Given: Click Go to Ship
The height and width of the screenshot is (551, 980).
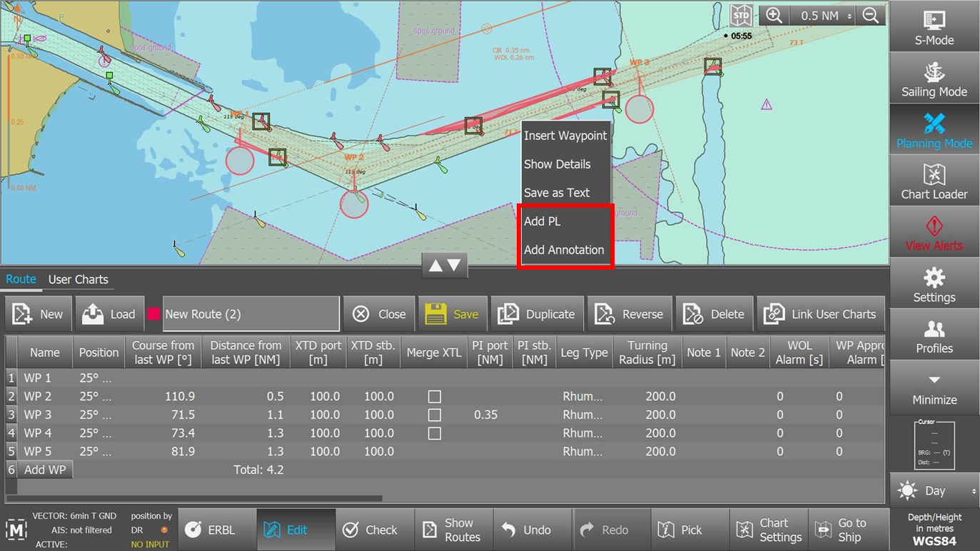Looking at the screenshot, I should click(847, 530).
